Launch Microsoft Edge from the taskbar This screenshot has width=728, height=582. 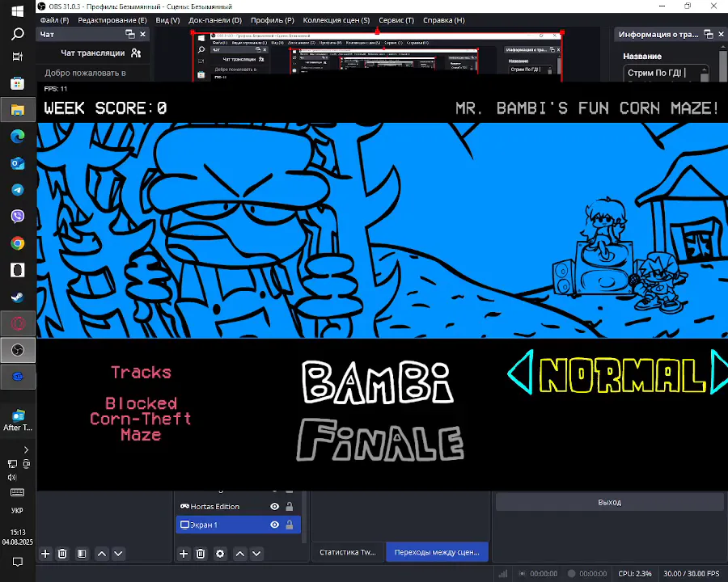point(18,137)
